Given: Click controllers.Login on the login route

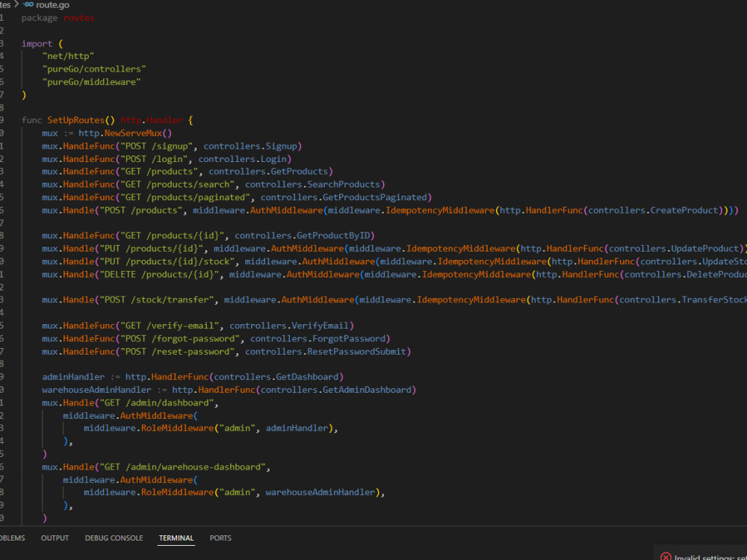Looking at the screenshot, I should click(243, 159).
